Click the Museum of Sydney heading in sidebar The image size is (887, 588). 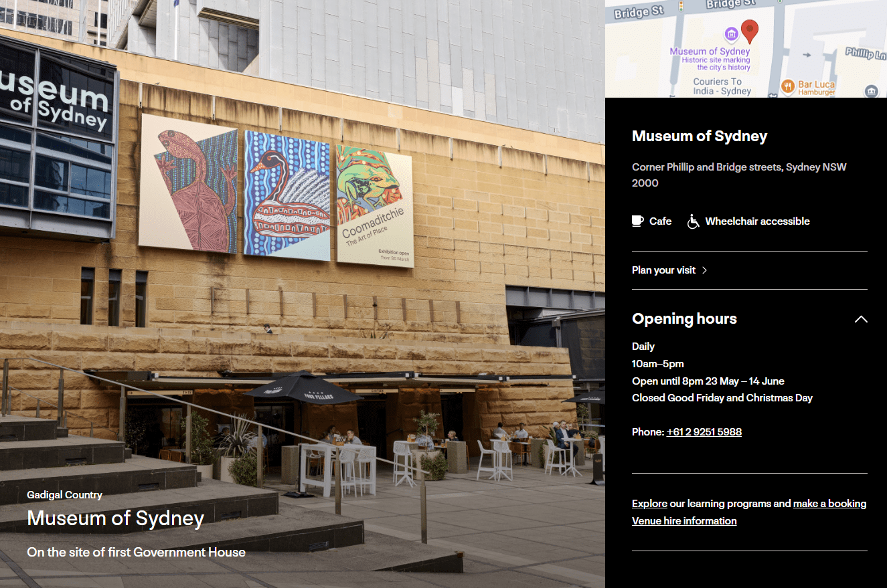pyautogui.click(x=700, y=136)
